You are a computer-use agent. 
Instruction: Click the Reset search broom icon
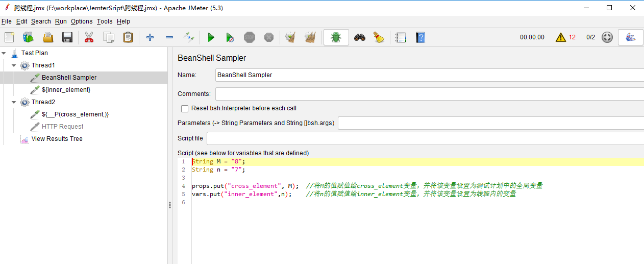pos(379,37)
